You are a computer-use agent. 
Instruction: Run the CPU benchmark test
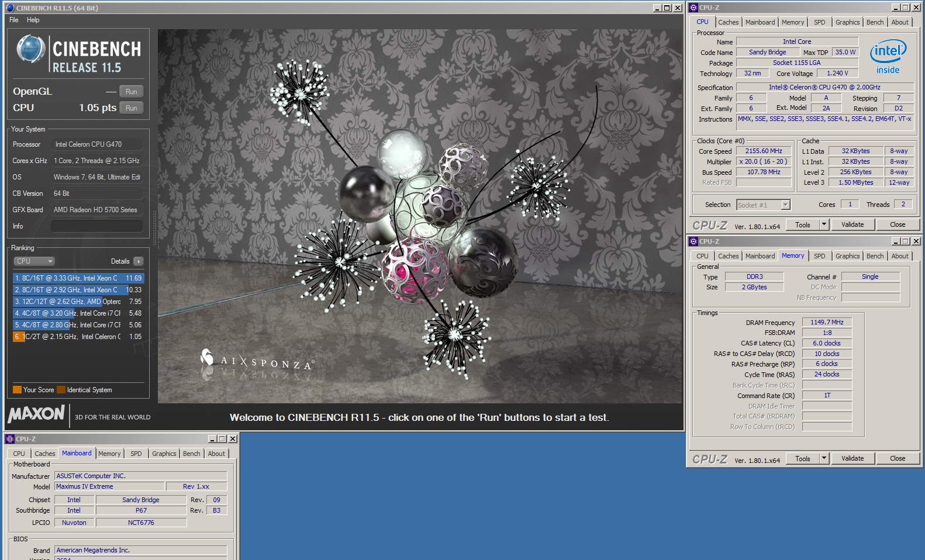click(x=132, y=108)
